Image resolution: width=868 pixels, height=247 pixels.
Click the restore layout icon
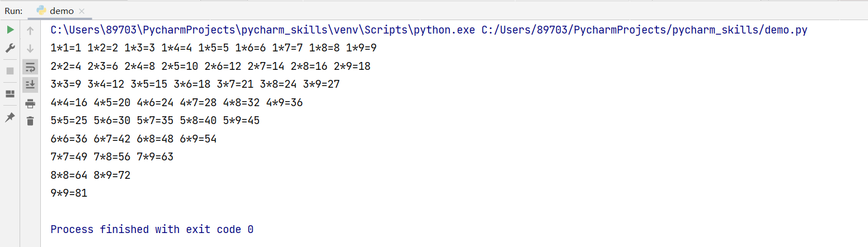pyautogui.click(x=10, y=94)
